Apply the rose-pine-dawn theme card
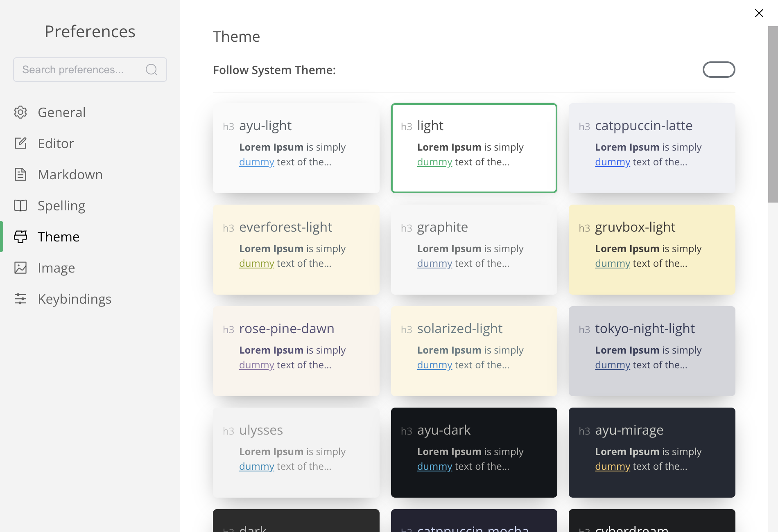The image size is (778, 532). pos(296,351)
